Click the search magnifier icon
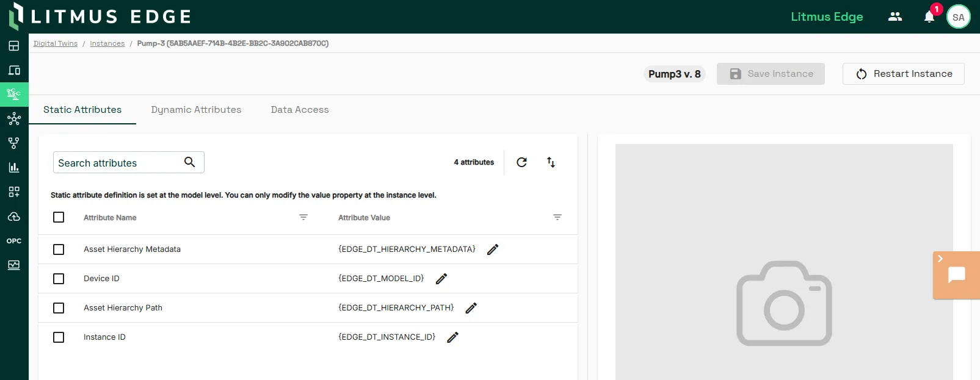 [190, 162]
